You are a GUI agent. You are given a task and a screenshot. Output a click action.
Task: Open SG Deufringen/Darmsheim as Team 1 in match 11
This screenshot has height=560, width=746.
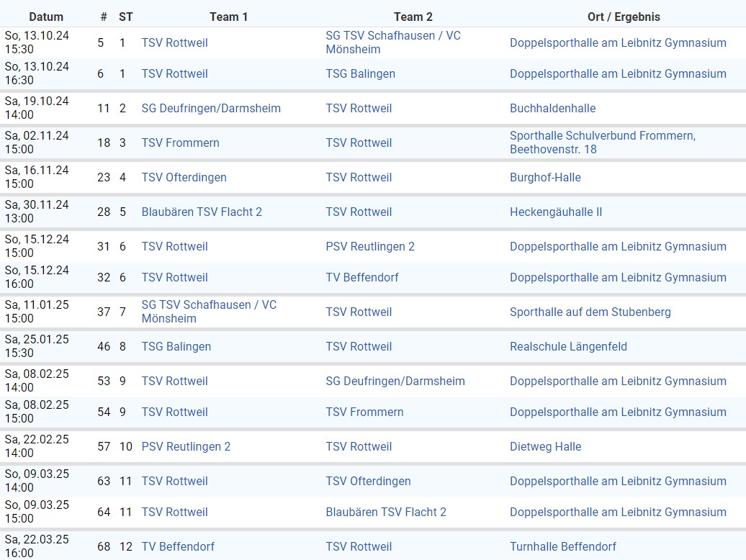point(211,109)
